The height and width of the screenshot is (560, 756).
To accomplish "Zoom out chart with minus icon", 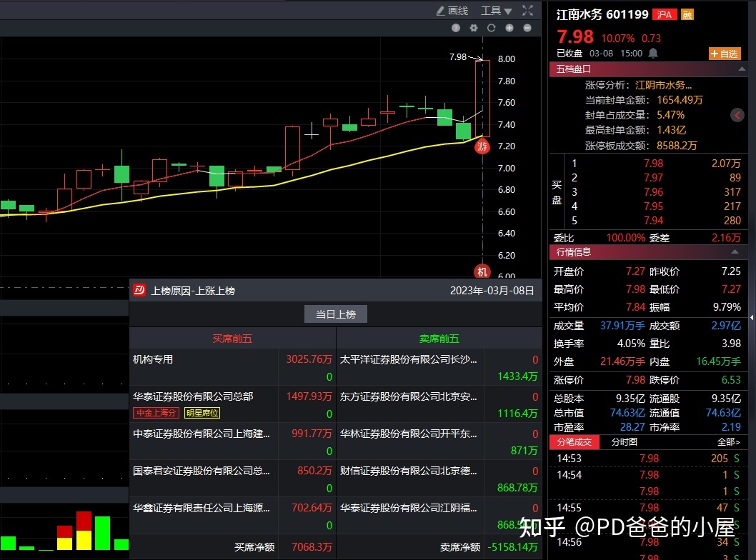I will click(527, 28).
